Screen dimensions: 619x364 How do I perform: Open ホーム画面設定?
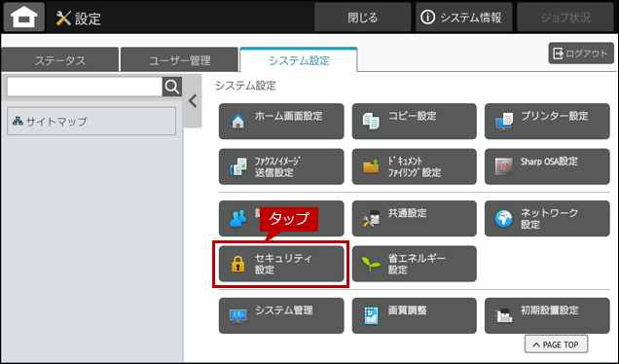(281, 122)
